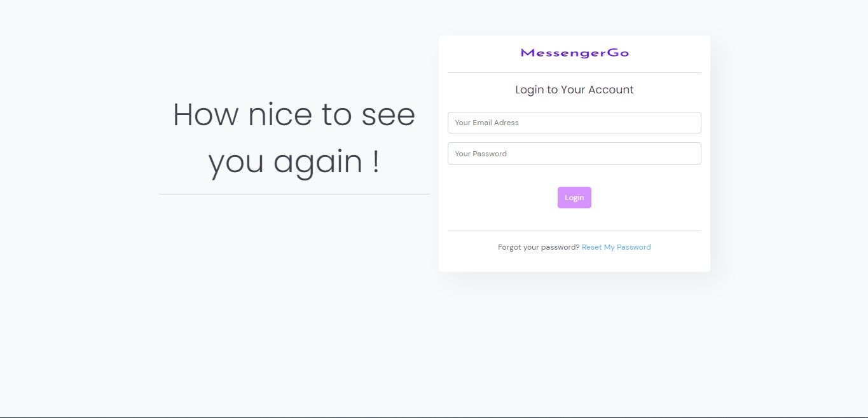Image resolution: width=868 pixels, height=418 pixels.
Task: Open the Reset My Password link
Action: 616,247
